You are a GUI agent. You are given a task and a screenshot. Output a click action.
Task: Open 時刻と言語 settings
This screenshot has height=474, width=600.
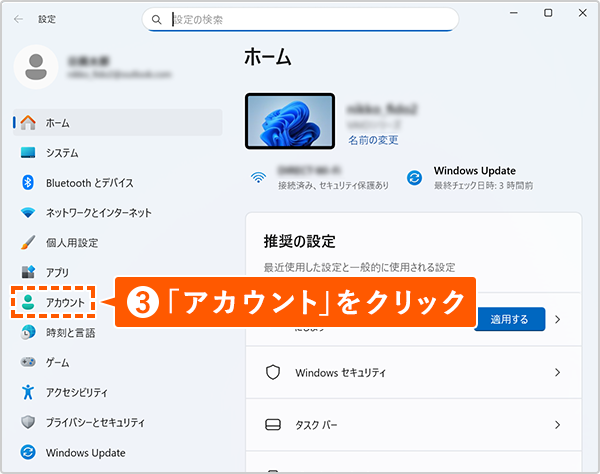click(70, 332)
